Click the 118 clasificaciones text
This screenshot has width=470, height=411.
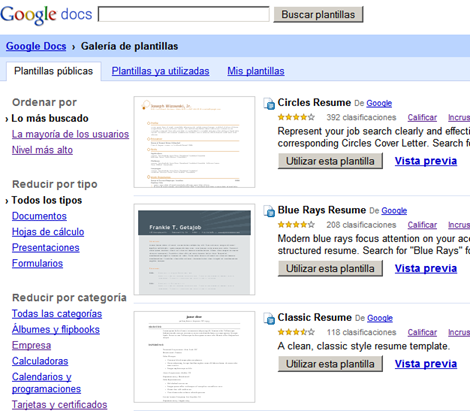(361, 333)
